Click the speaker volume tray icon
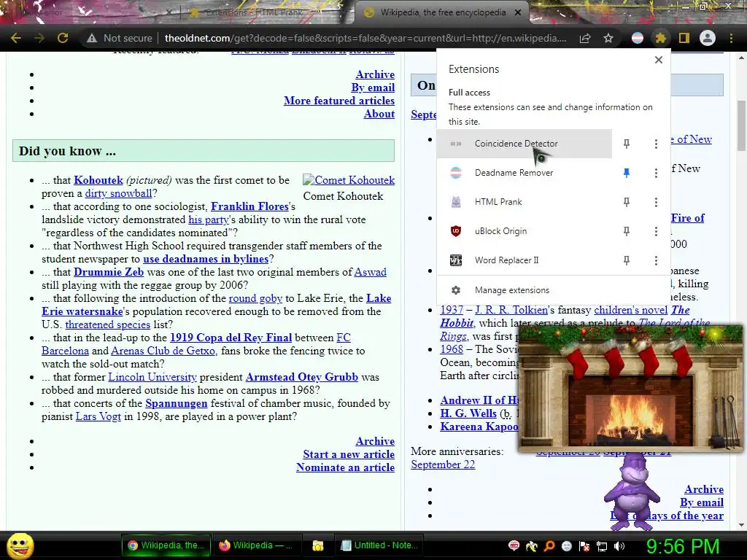The width and height of the screenshot is (747, 560). click(x=619, y=546)
